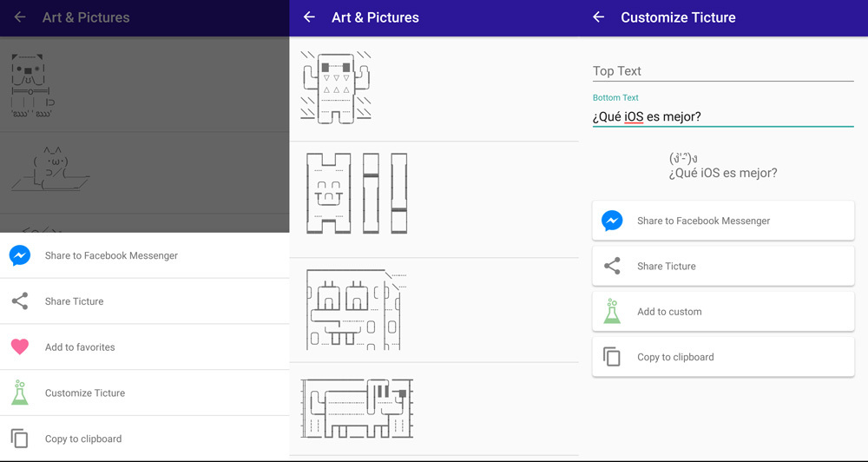Tap the Messenger icon on the Customize screen

(612, 221)
